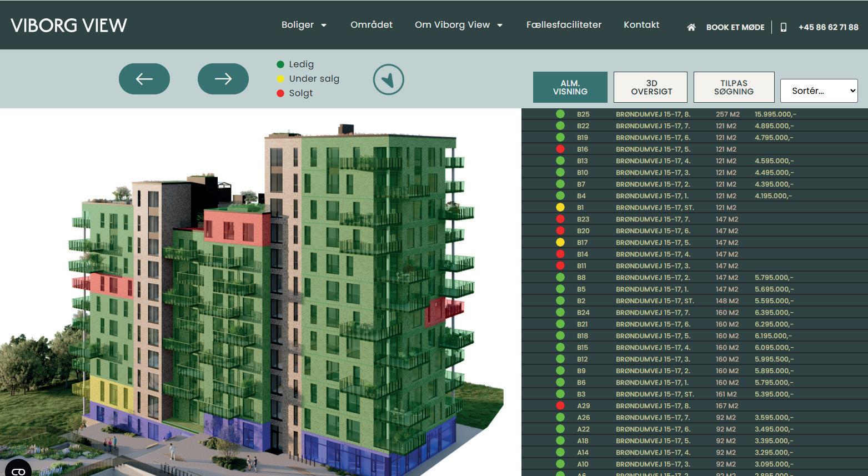Select apartment A18 in the list

click(695, 440)
